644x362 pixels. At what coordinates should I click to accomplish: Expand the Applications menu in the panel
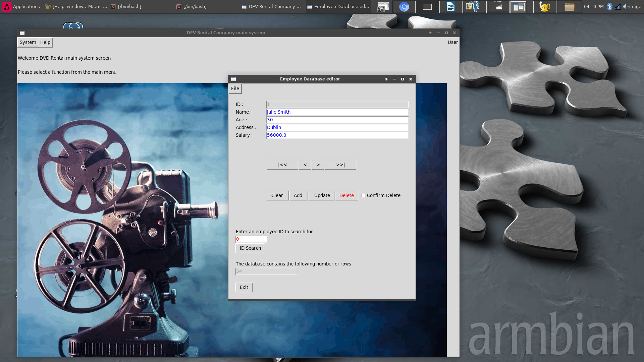coord(21,6)
